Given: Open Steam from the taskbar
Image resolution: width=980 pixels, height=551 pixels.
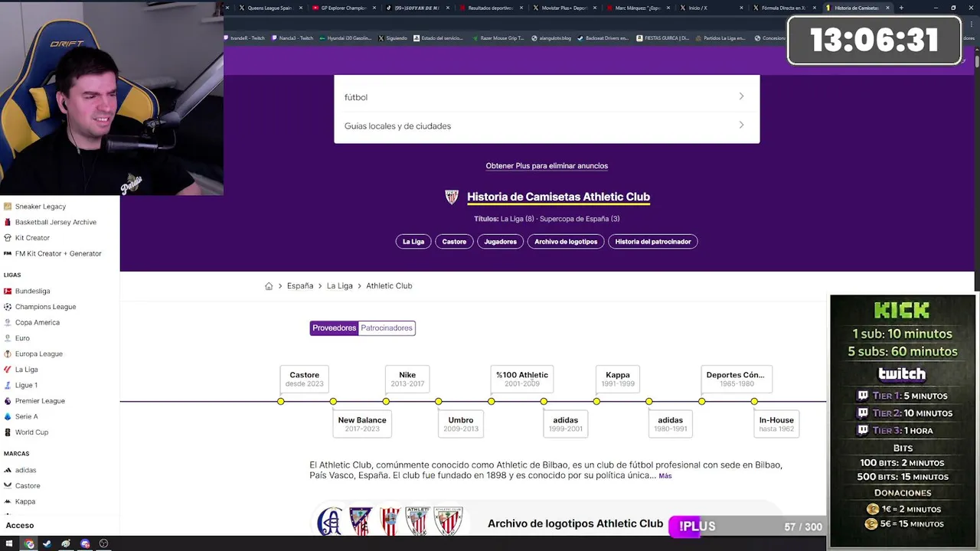Looking at the screenshot, I should pos(47,544).
